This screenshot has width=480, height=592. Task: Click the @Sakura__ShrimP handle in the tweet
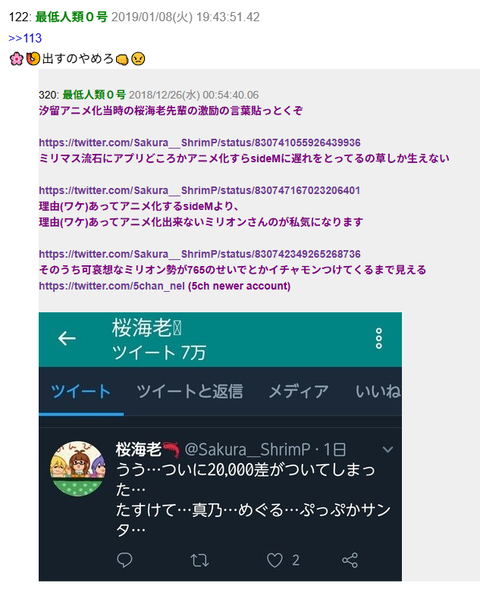(x=247, y=449)
